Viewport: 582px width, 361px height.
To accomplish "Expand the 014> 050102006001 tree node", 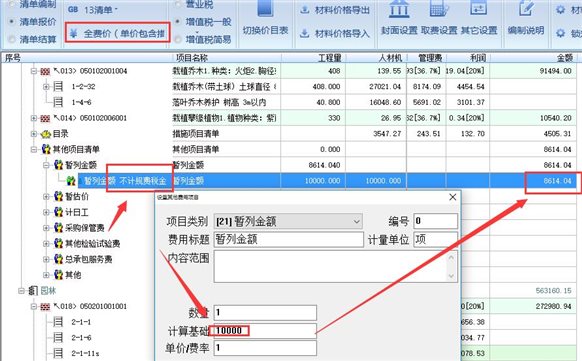I will click(x=34, y=118).
